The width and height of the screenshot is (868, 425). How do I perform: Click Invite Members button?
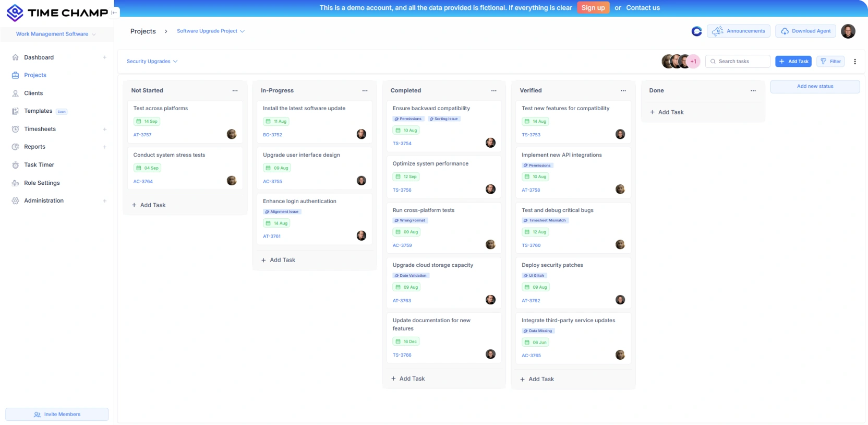tap(57, 415)
